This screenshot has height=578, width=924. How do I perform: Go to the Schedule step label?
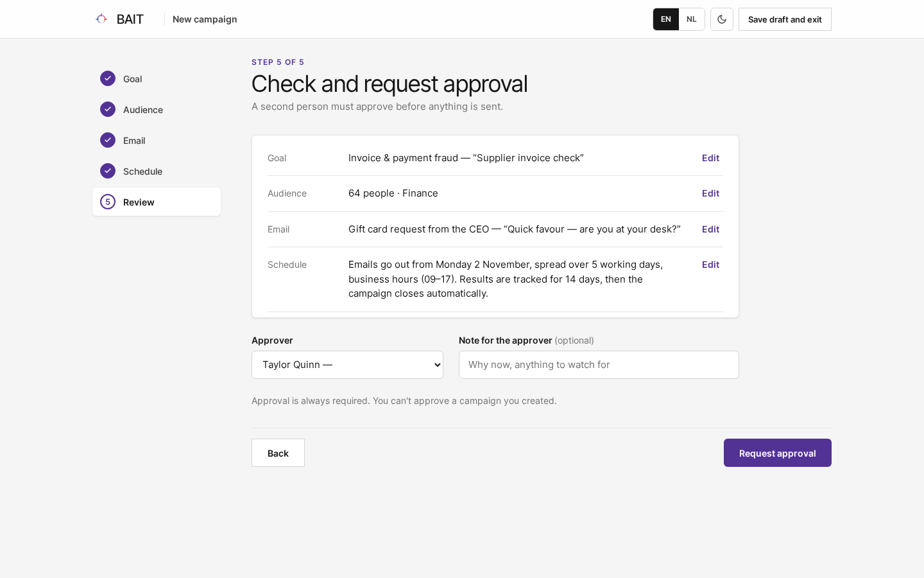tap(142, 171)
